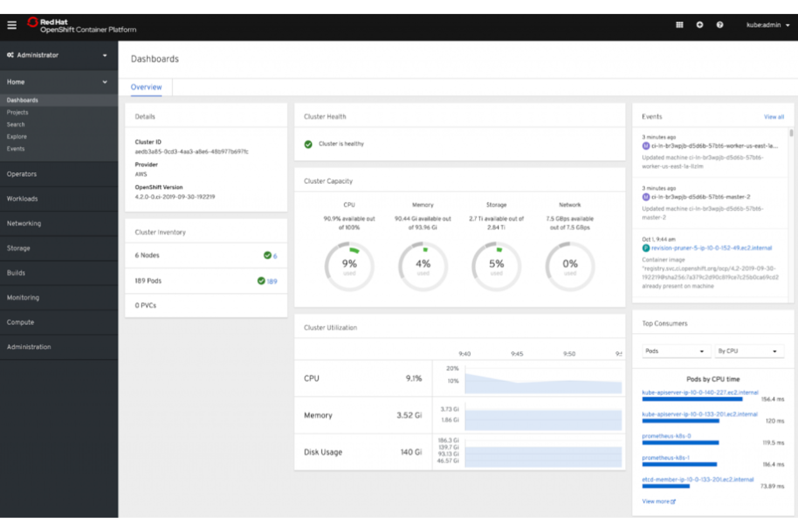The height and width of the screenshot is (532, 798).
Task: Open the application launcher grid icon
Action: click(680, 25)
